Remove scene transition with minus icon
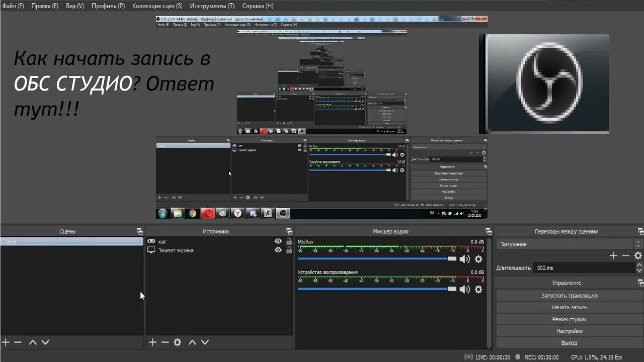The height and width of the screenshot is (362, 644). (625, 255)
